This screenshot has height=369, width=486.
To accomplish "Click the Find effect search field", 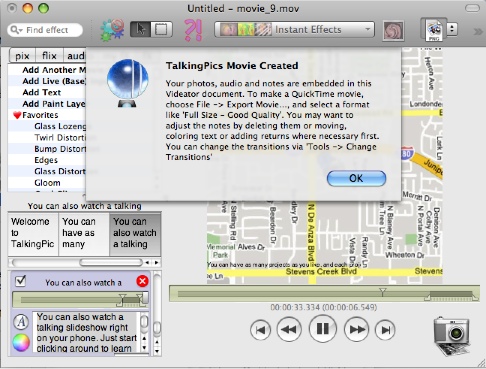I will [x=45, y=30].
